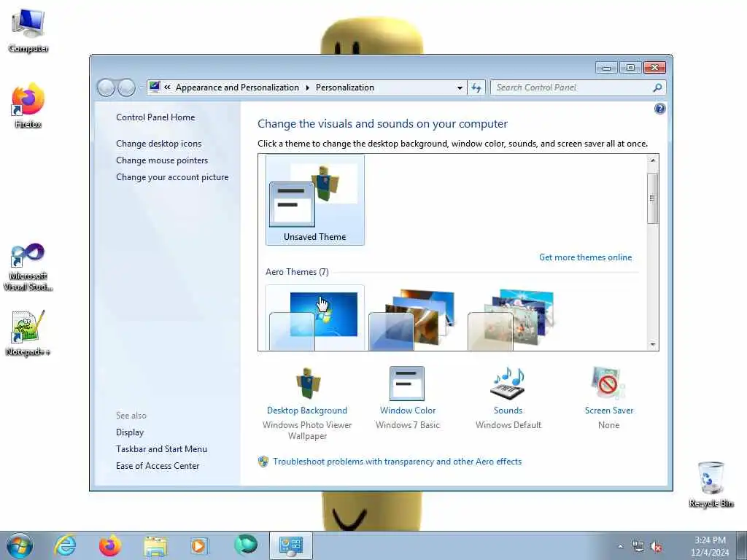Click the refresh button beside address bar

pyautogui.click(x=476, y=87)
